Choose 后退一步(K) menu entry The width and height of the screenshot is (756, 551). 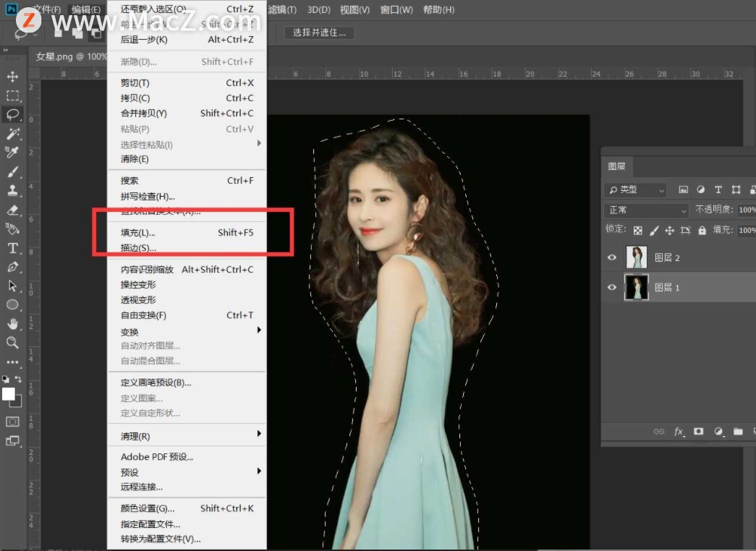[187, 40]
